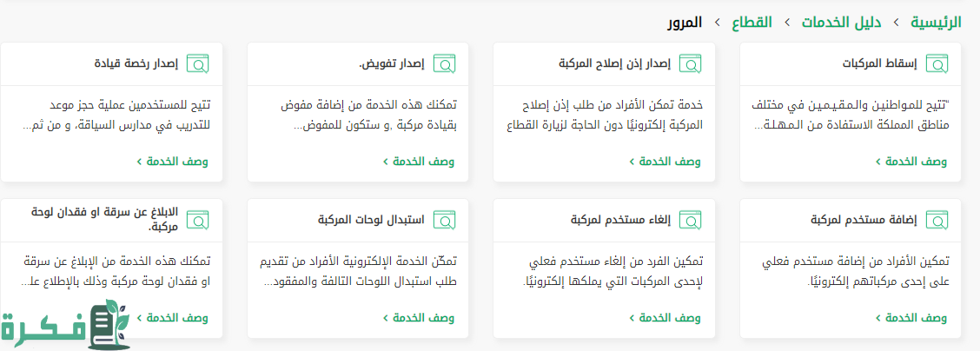The width and height of the screenshot is (980, 351).
Task: Click the icon beside استبدال لوحات المركبة
Action: tap(445, 220)
